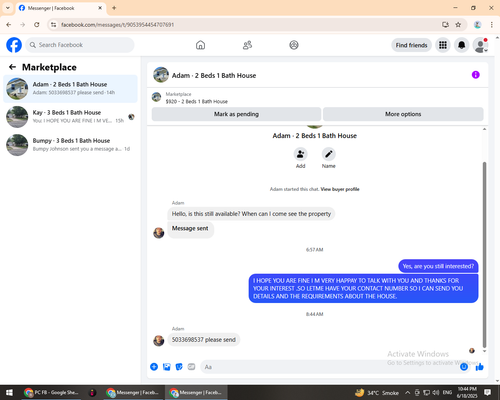Open the taskbar volume control
500x400 pixels.
click(436, 392)
